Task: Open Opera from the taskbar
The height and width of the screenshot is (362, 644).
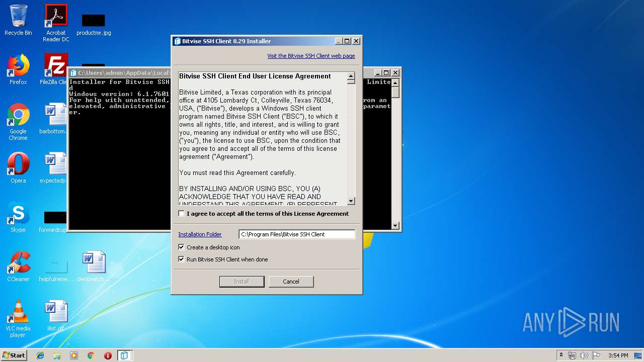Action: click(x=108, y=355)
